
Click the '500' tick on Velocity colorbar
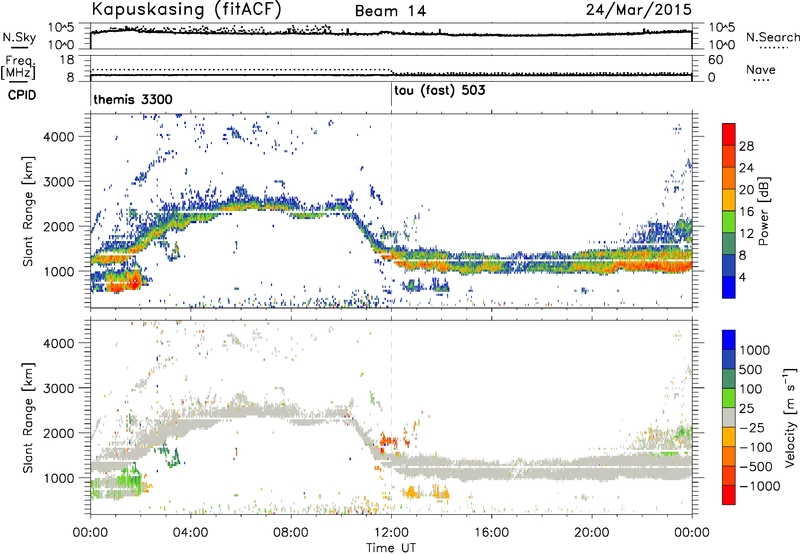[752, 369]
